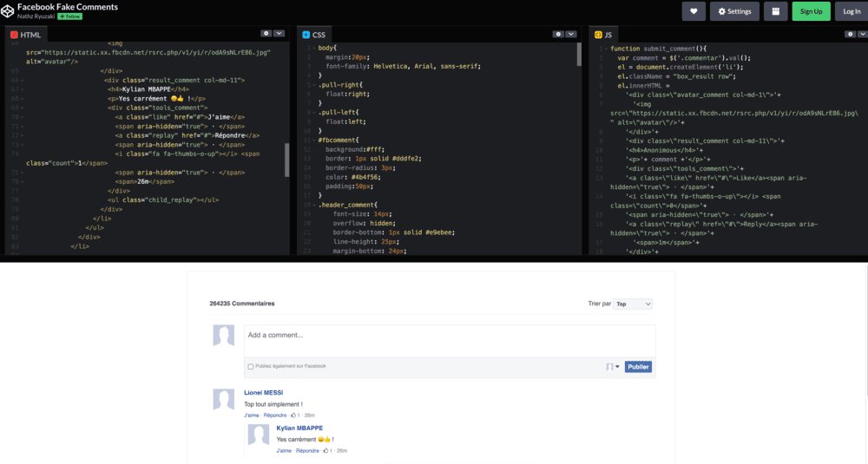Click the Facebook Fake Comments title
868x464 pixels.
pos(68,7)
